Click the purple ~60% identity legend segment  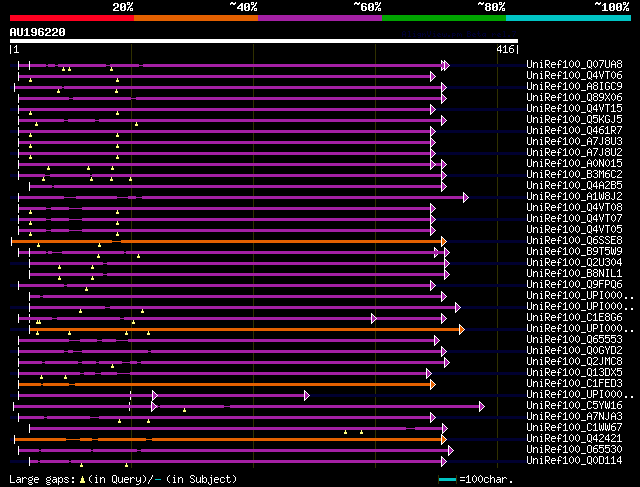[x=320, y=18]
